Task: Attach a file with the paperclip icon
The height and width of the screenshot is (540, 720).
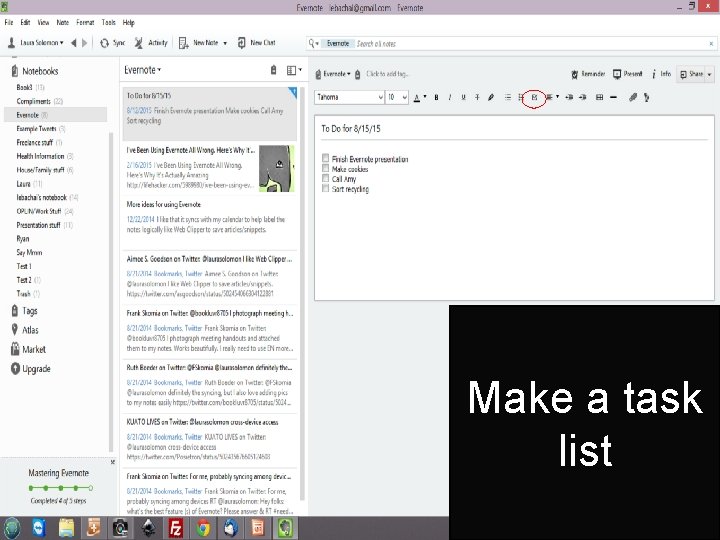Action: (x=633, y=97)
